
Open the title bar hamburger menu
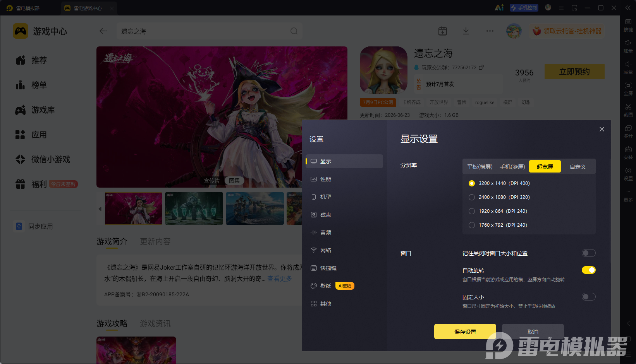(x=561, y=8)
